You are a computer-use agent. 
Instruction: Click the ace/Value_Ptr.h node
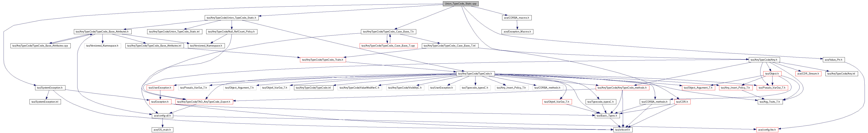[x=833, y=59]
